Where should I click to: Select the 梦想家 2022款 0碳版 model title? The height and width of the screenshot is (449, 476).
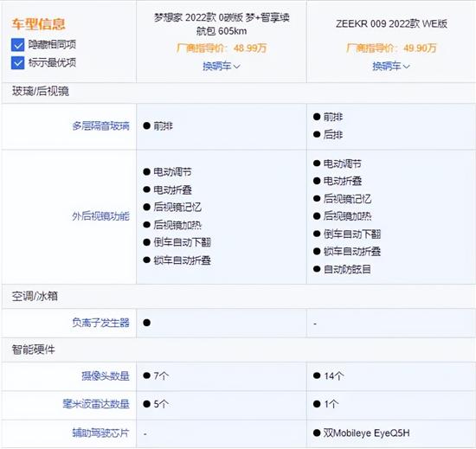click(222, 24)
